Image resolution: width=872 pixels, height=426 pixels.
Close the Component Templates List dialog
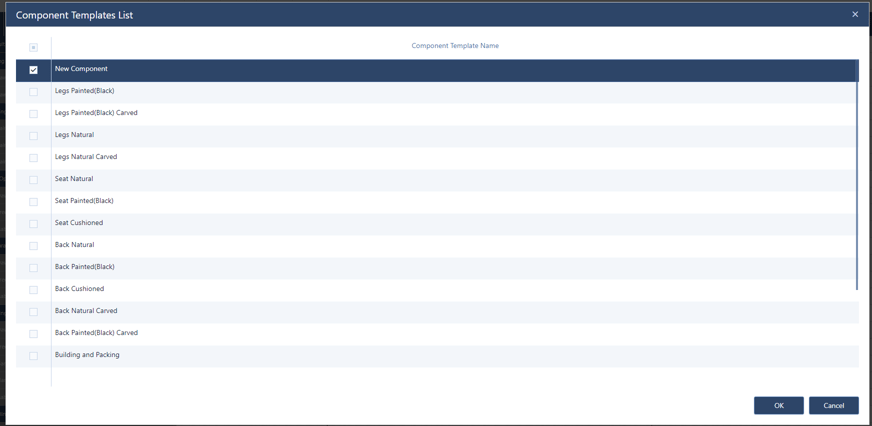coord(855,14)
